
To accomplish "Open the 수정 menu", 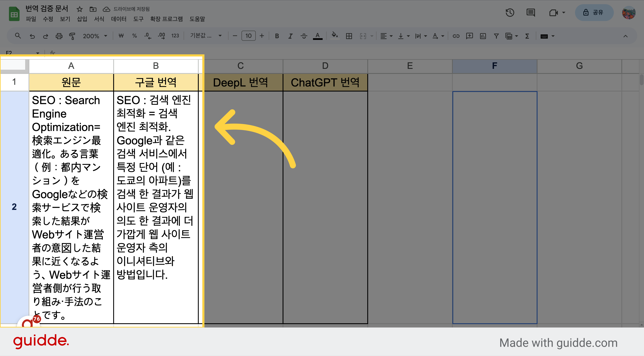I will [48, 19].
